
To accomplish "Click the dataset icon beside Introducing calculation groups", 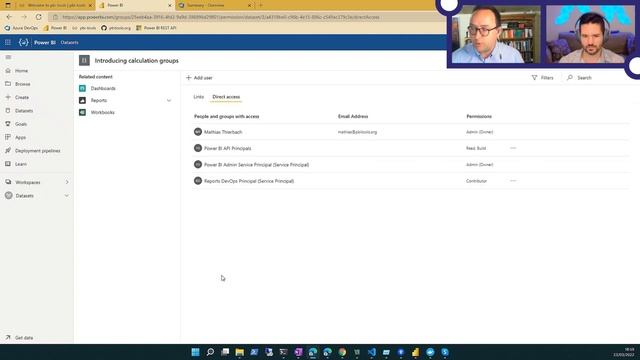I will pyautogui.click(x=84, y=60).
